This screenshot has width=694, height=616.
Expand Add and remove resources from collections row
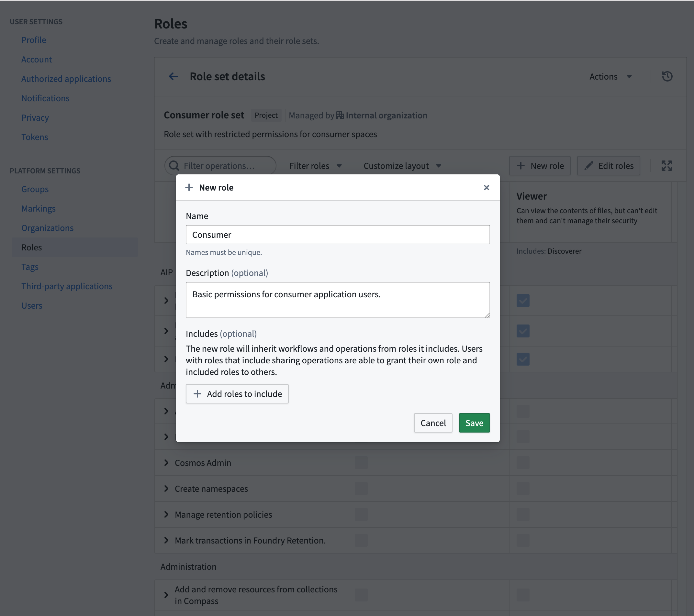click(166, 595)
